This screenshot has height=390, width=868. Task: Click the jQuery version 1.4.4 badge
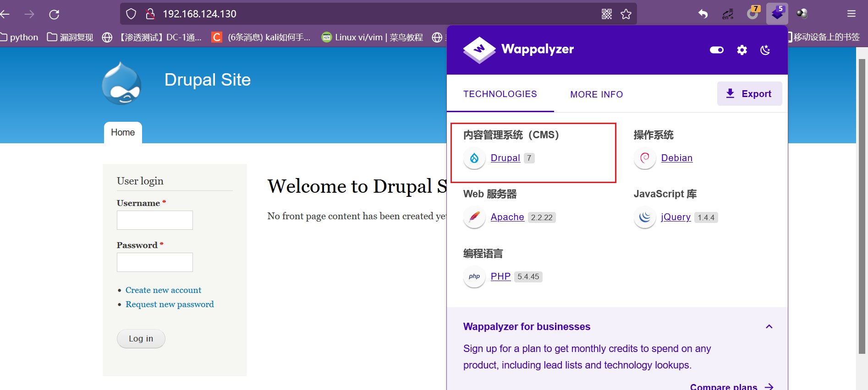706,217
